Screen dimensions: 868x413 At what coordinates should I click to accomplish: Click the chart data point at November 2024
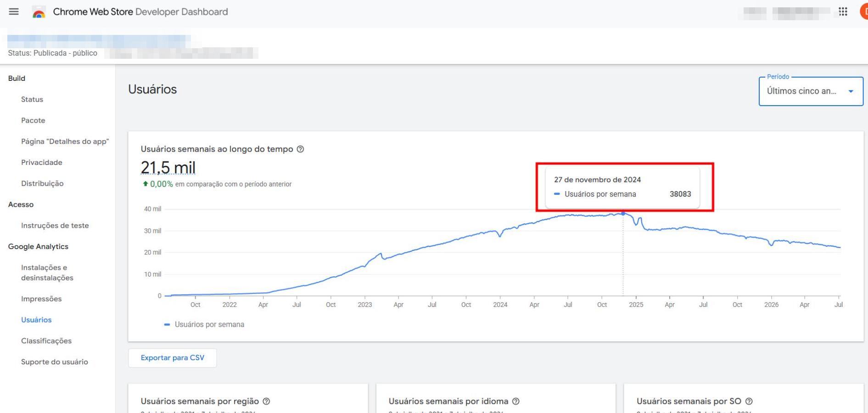point(623,214)
